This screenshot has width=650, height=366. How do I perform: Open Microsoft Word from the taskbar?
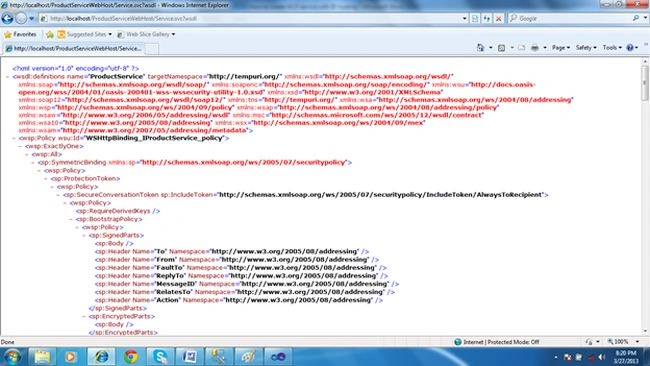click(x=189, y=356)
